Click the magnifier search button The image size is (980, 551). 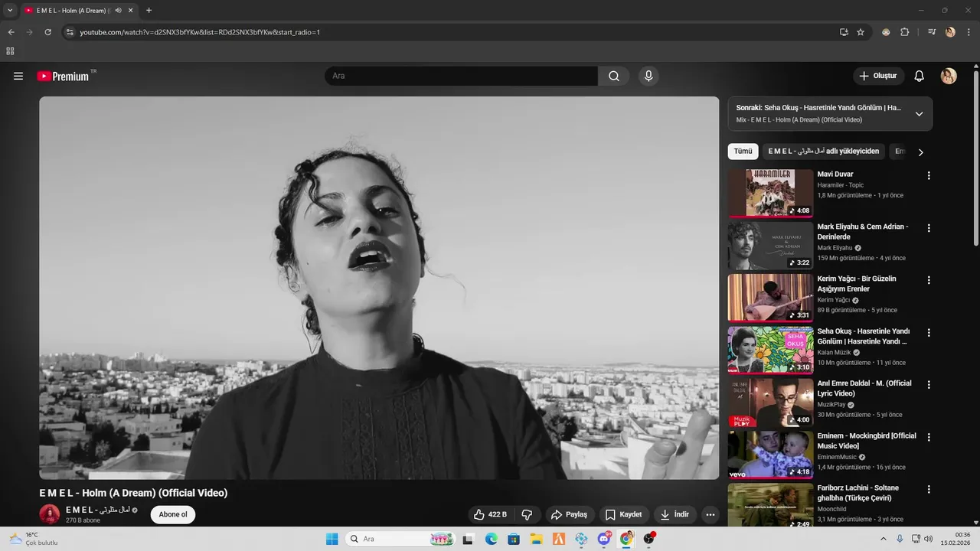614,76
